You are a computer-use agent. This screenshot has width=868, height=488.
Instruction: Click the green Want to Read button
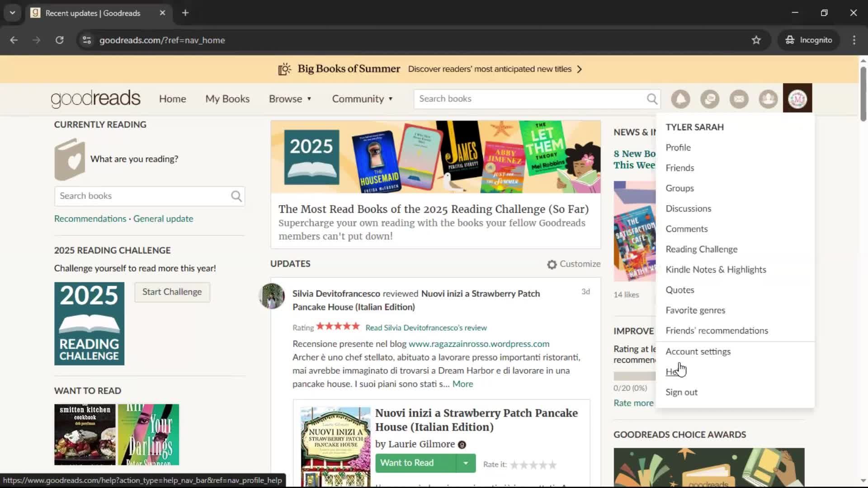(415, 463)
